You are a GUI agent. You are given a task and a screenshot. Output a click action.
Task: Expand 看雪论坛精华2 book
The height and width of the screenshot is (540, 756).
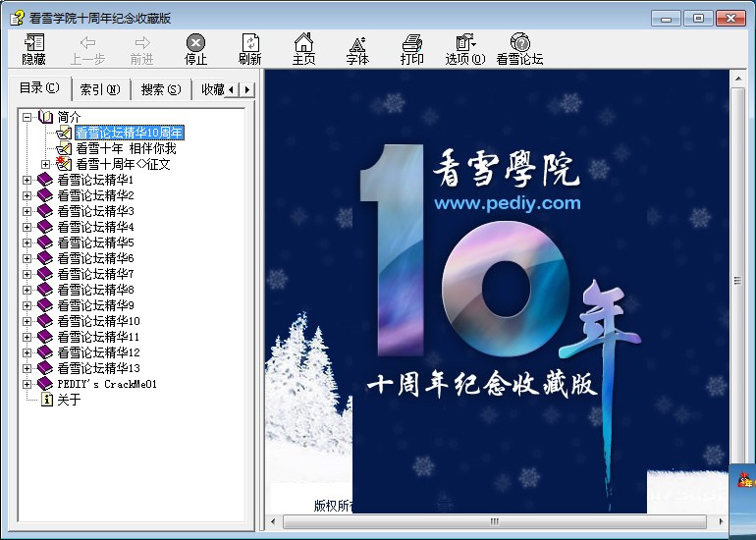pos(27,195)
